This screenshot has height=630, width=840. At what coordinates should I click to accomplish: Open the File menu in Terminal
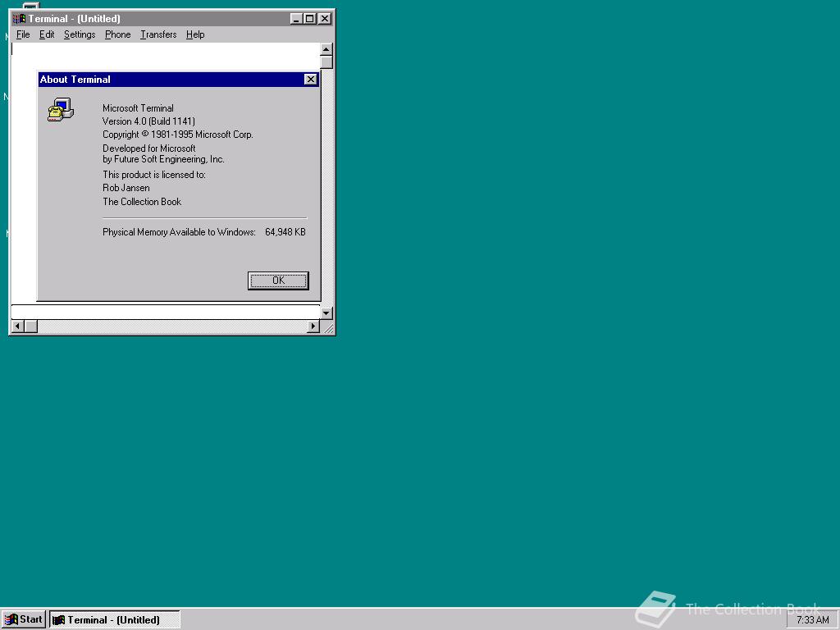[x=23, y=34]
